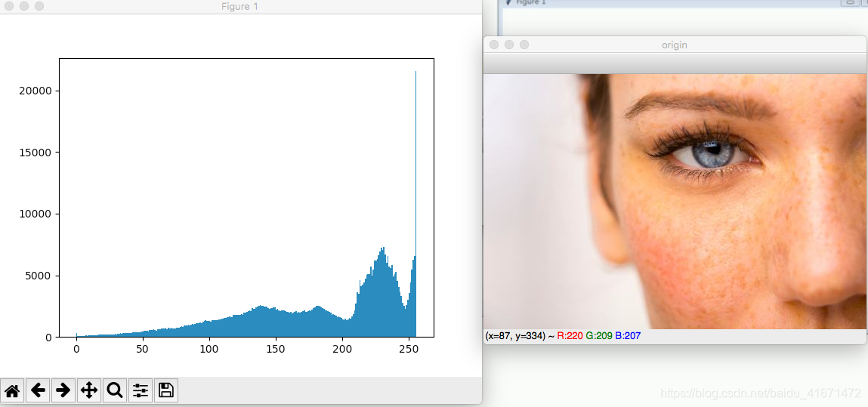Click the background Figure 1 window title

pos(531,2)
